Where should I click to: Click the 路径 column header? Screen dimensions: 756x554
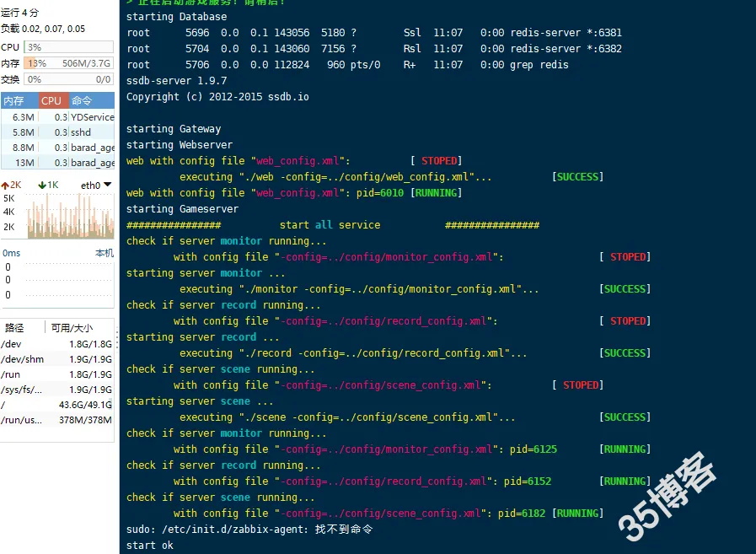click(x=14, y=328)
